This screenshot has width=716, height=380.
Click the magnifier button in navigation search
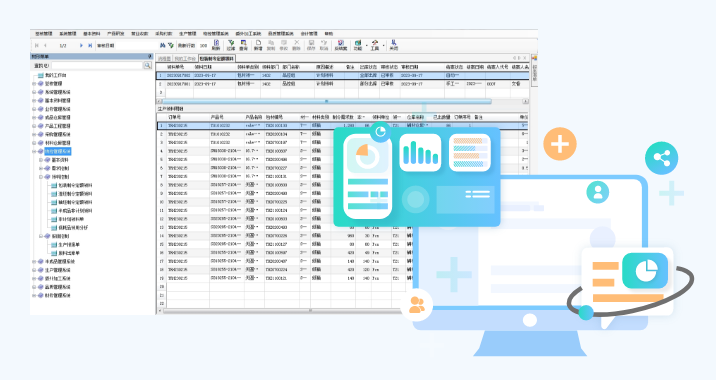[147, 66]
